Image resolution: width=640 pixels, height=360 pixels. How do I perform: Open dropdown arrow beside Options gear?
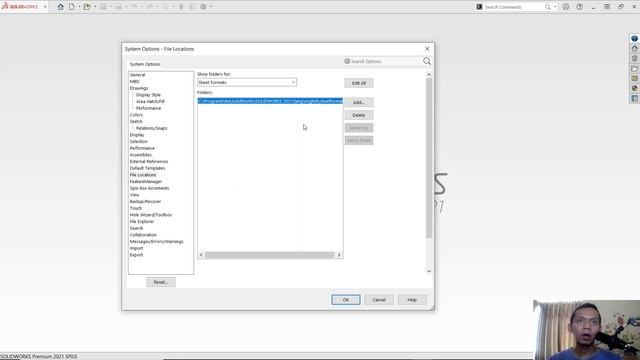click(211, 7)
